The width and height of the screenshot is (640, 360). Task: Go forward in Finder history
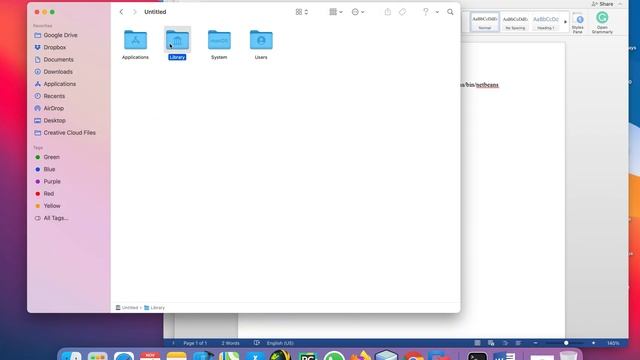coord(134,12)
